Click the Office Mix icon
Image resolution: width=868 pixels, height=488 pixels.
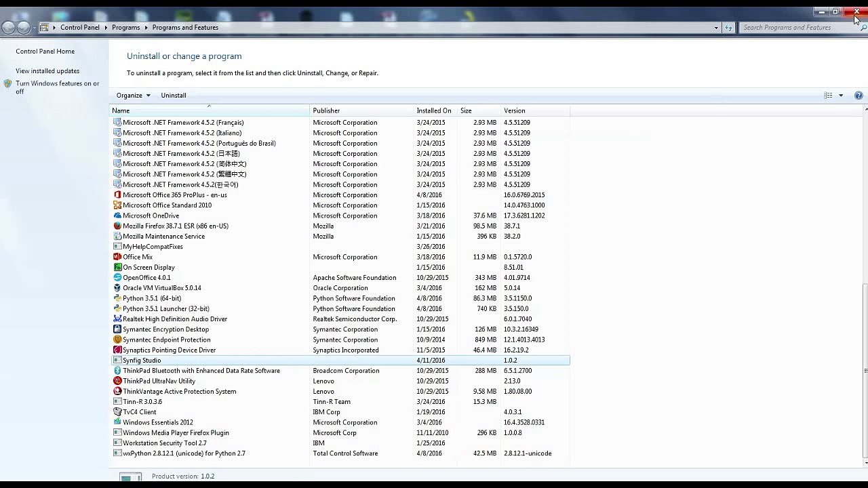click(x=117, y=257)
